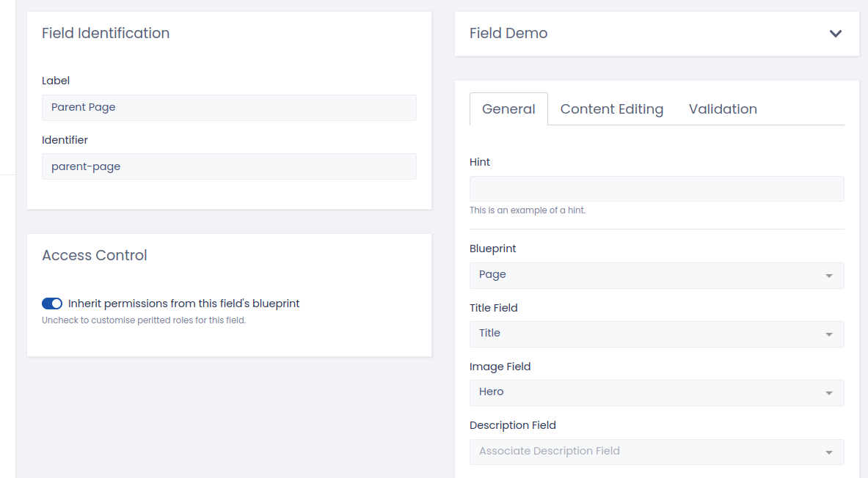Image resolution: width=868 pixels, height=478 pixels.
Task: Click the Identifier label
Action: pos(65,140)
